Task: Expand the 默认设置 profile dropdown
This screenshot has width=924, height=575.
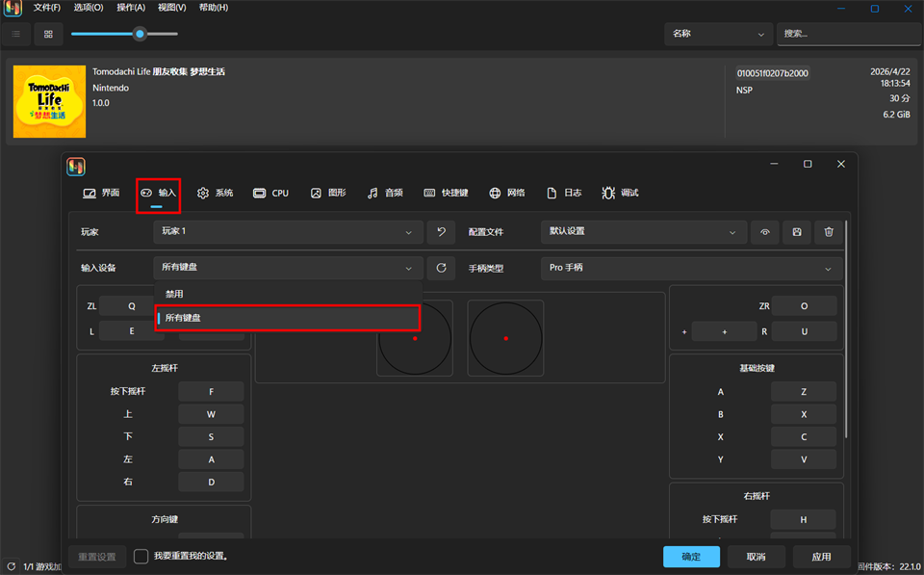Action: point(644,232)
